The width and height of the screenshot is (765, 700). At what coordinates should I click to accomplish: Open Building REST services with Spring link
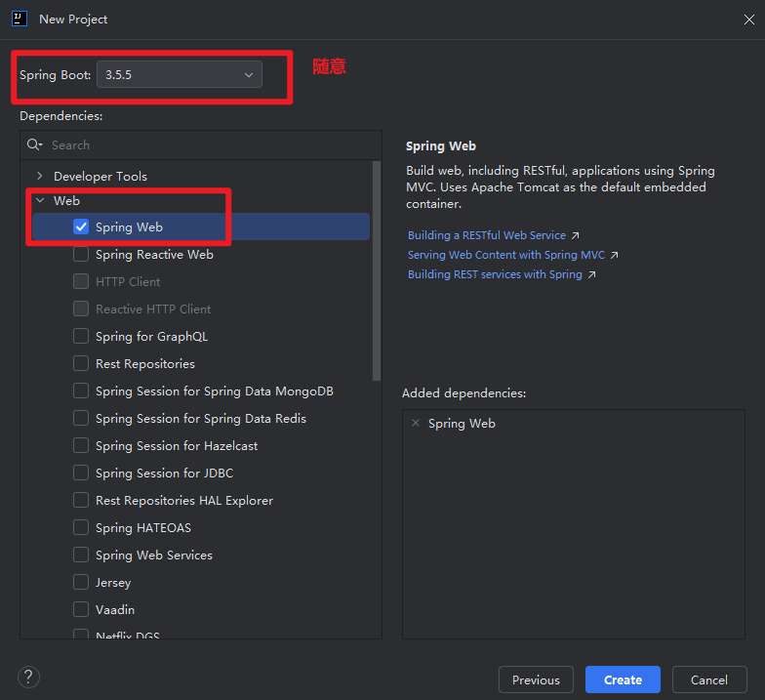(x=495, y=274)
